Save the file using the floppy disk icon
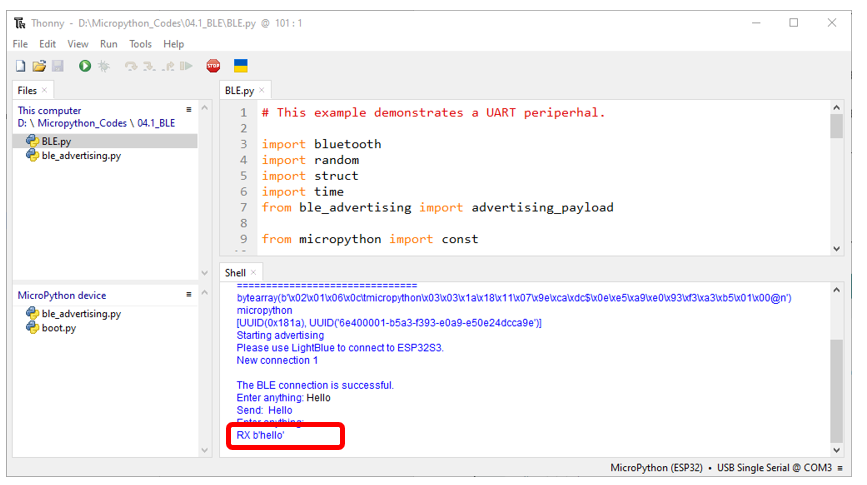This screenshot has height=485, width=867. click(x=58, y=66)
